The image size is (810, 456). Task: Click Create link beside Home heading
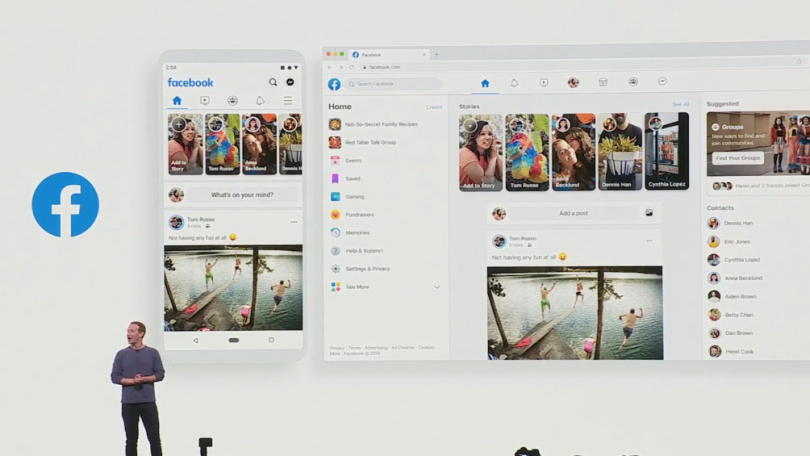pos(434,107)
